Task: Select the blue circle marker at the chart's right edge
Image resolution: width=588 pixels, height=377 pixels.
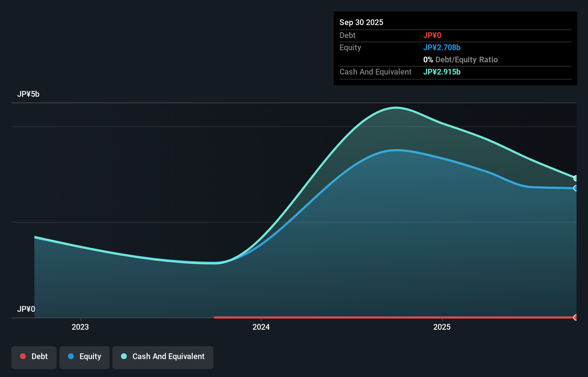Action: [x=576, y=188]
